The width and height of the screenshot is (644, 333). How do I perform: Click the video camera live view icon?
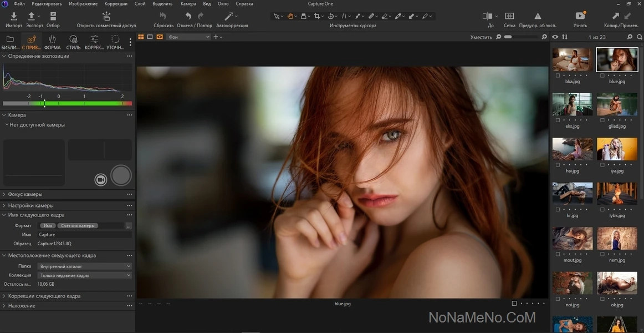(100, 179)
